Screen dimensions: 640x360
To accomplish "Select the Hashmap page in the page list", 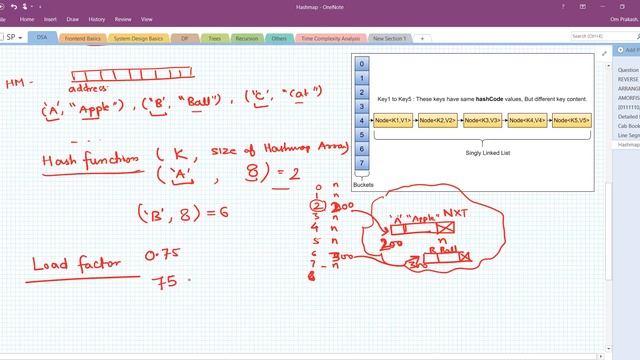I will 628,145.
